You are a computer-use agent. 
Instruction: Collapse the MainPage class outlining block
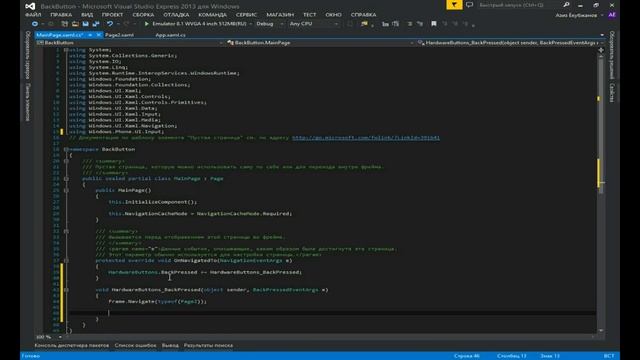click(66, 179)
